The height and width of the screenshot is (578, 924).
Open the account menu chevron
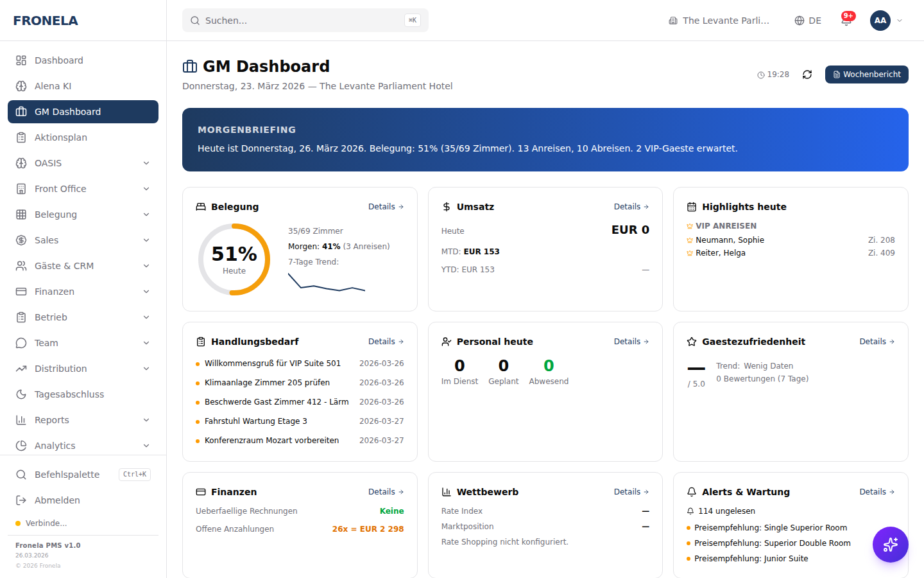(899, 20)
